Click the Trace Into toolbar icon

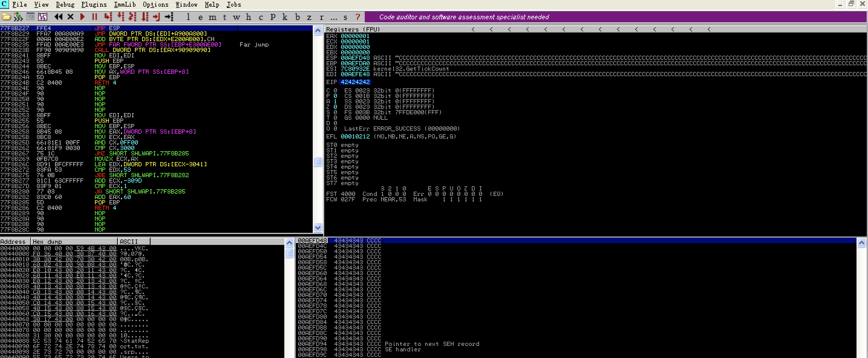[132, 17]
